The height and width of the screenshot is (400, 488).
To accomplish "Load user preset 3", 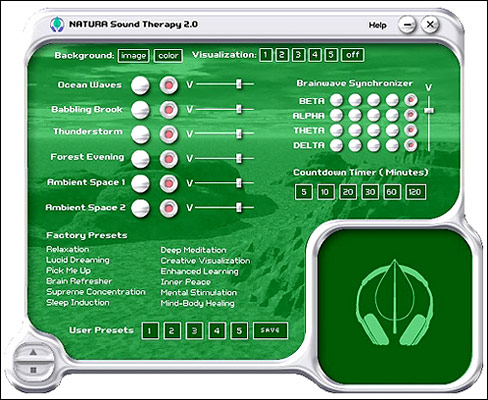I will point(194,331).
